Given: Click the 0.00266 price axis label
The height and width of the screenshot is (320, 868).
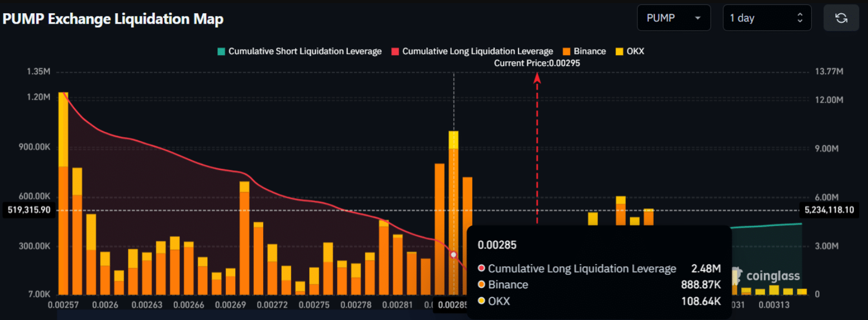Looking at the screenshot, I should [x=188, y=305].
